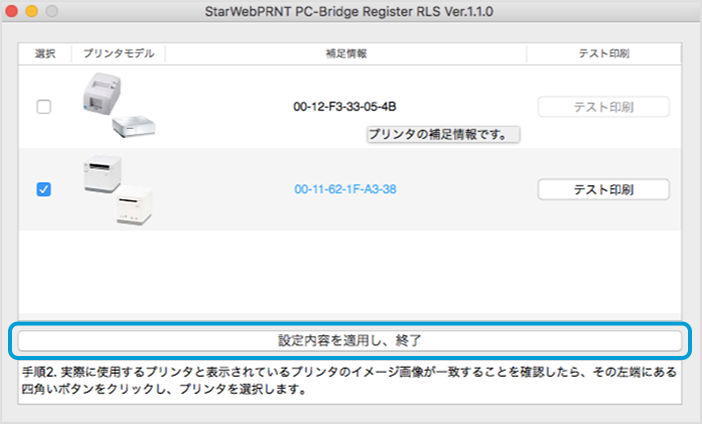
Task: Close the StarWebPRNT window with the red button
Action: 11,11
